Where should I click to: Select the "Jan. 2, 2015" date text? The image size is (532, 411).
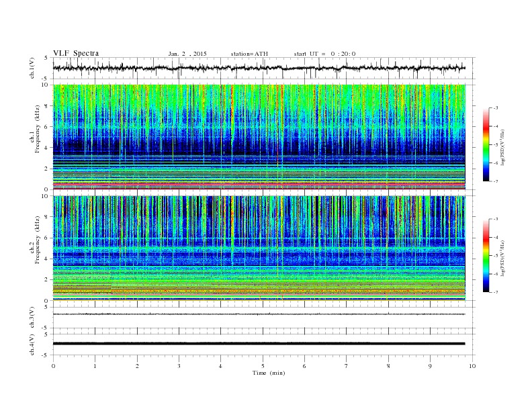[187, 54]
